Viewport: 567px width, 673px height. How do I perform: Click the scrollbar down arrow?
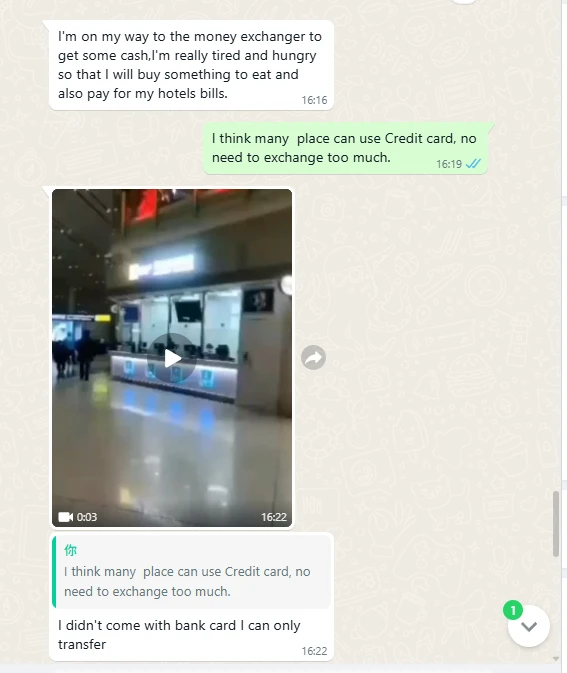(x=556, y=658)
